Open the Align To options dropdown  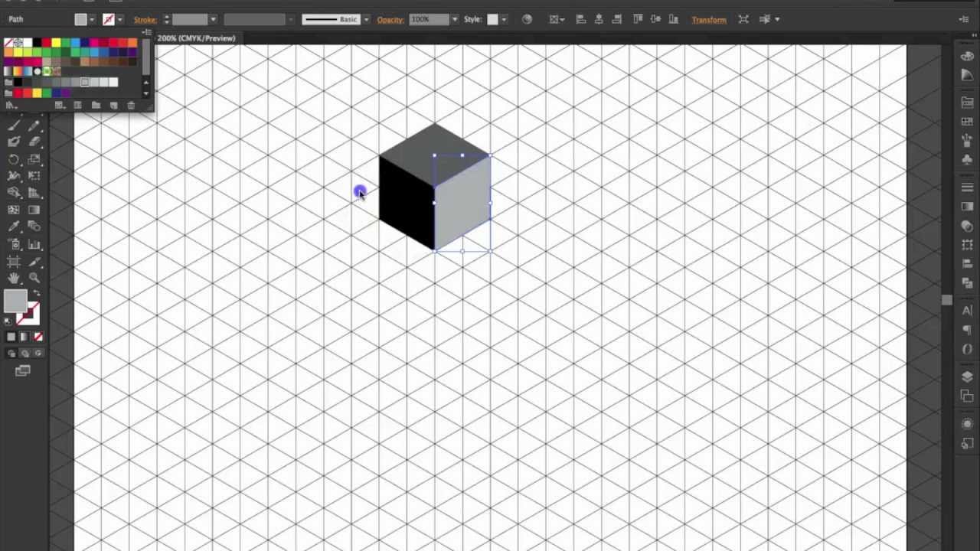click(557, 19)
